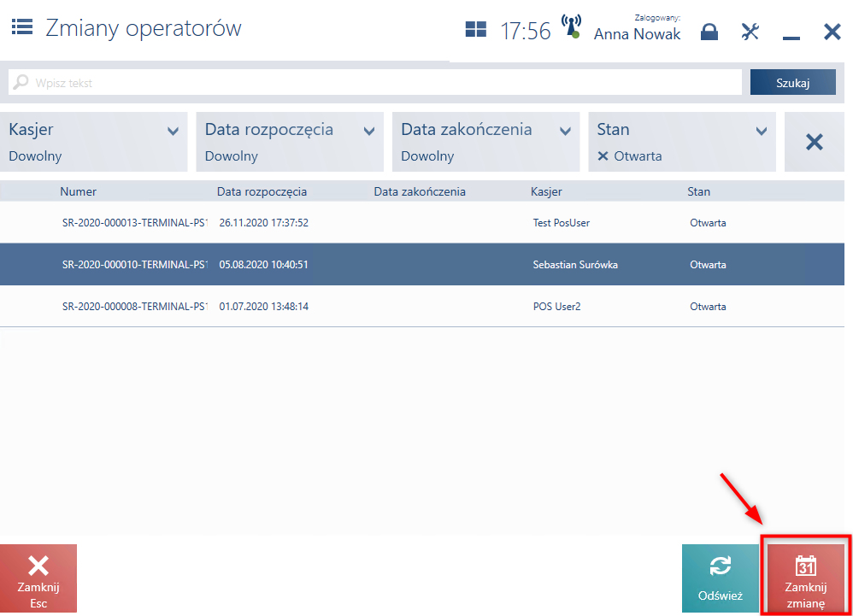Click the logged-in user Anna Nowak
Viewport: 853px width, 616px height.
[637, 33]
